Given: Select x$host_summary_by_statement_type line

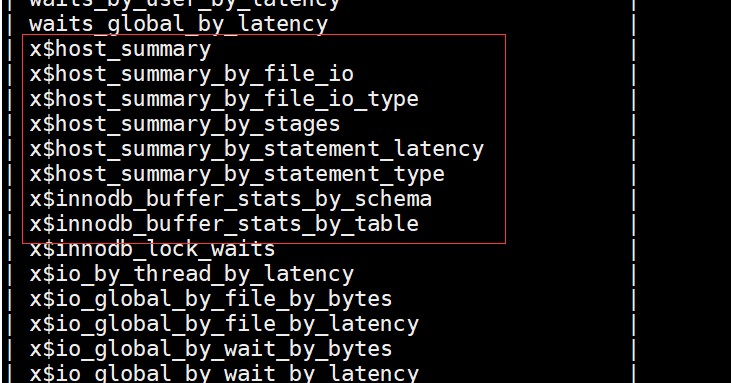Looking at the screenshot, I should click(237, 175).
